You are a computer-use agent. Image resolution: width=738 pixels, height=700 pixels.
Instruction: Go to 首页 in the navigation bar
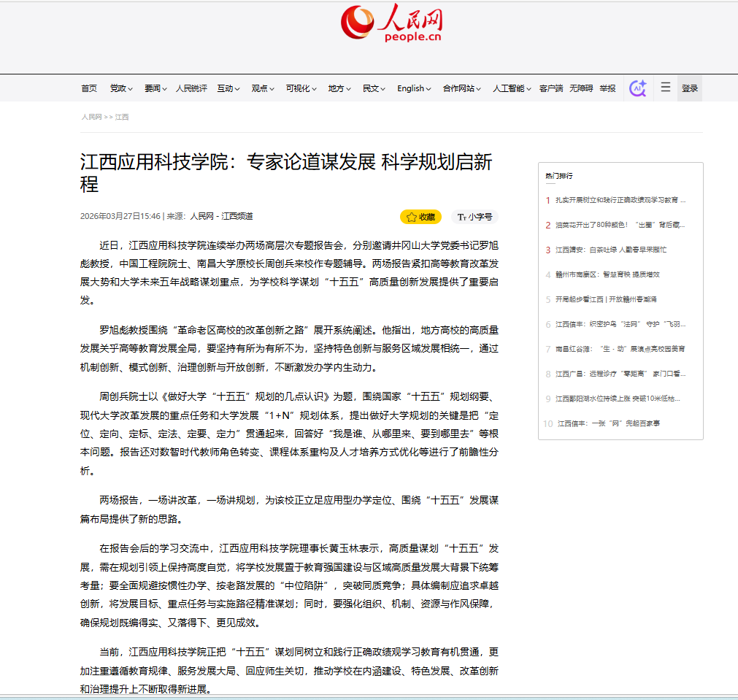(89, 88)
